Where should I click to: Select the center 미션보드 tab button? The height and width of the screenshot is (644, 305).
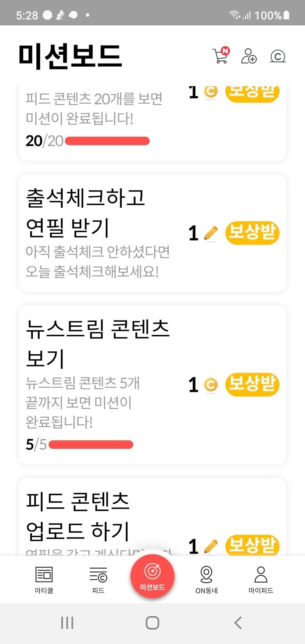(152, 576)
